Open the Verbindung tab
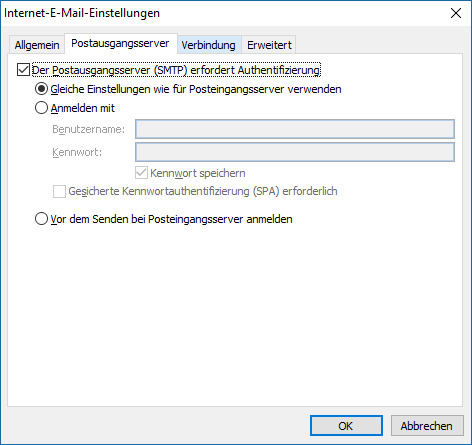This screenshot has height=445, width=472. (x=209, y=45)
